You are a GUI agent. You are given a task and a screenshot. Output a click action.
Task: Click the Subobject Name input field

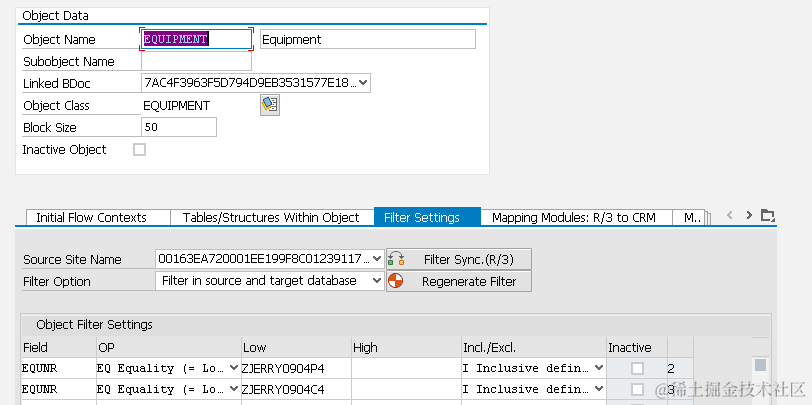coord(196,61)
